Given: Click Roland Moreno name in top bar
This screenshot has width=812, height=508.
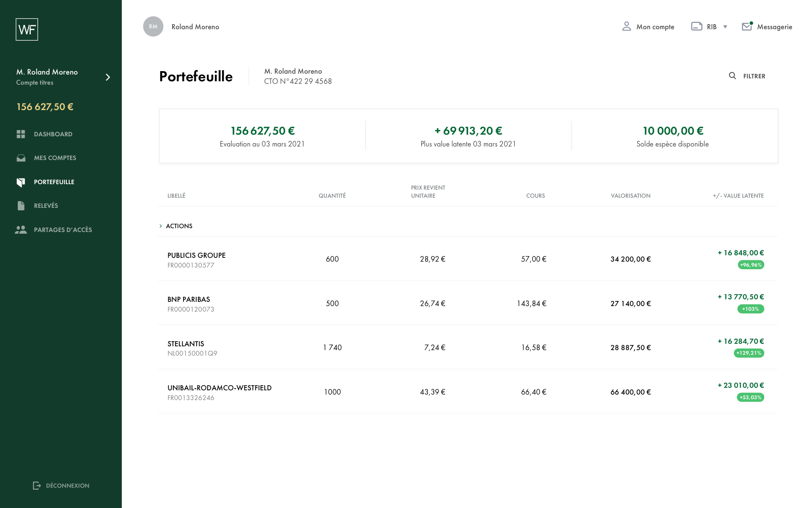Looking at the screenshot, I should 195,27.
